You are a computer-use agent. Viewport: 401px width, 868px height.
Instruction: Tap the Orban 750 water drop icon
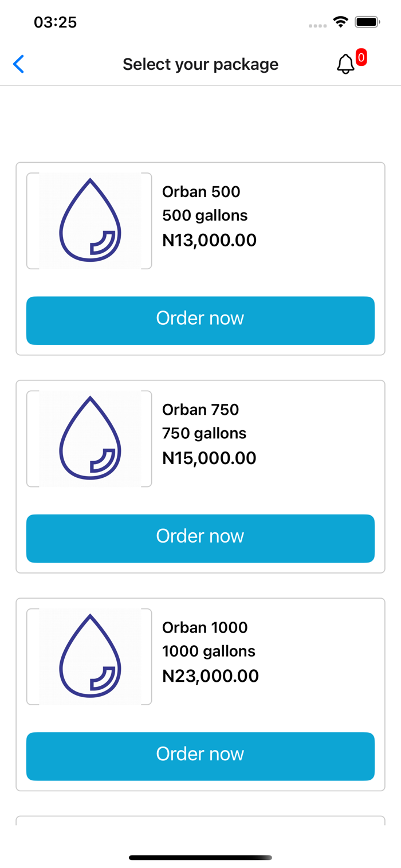click(90, 438)
